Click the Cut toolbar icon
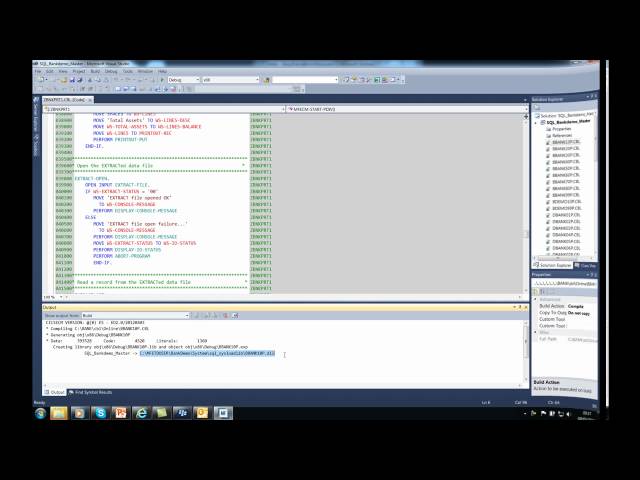Viewport: 640px width, 480px height. point(90,80)
